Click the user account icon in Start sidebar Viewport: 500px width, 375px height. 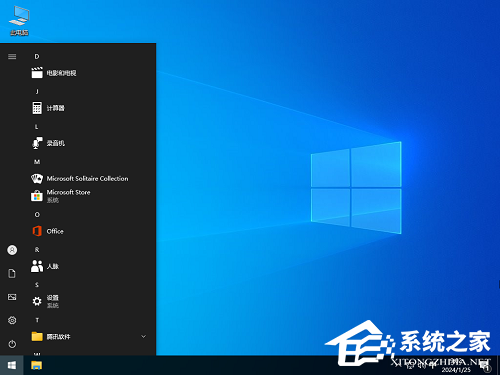[x=12, y=250]
